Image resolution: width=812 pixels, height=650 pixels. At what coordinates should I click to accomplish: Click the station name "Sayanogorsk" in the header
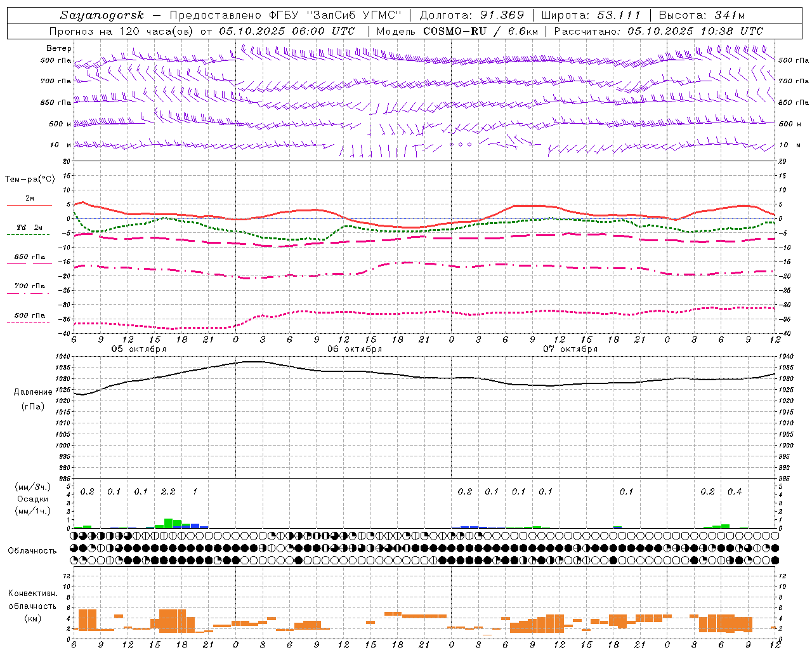coord(102,15)
